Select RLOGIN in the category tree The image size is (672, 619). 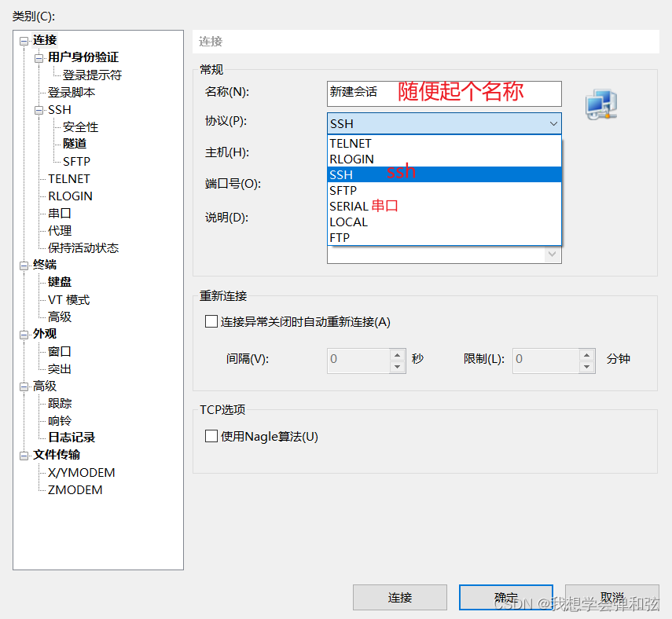[70, 196]
